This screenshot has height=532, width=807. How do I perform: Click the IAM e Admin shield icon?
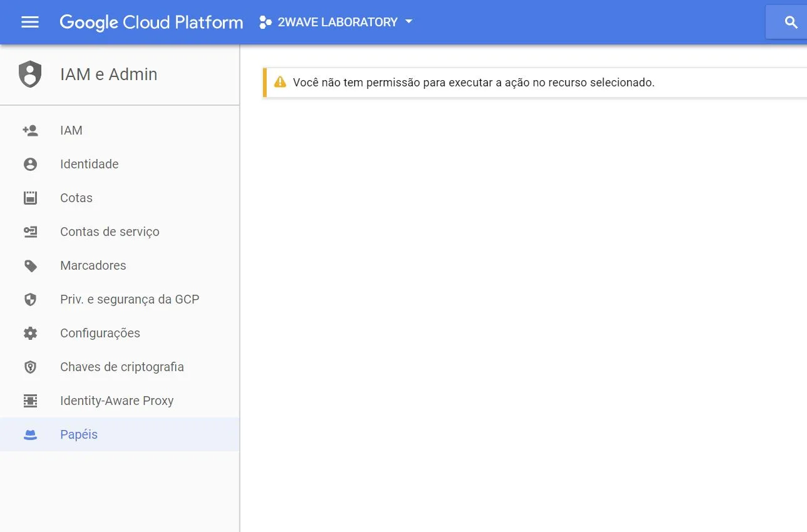click(x=30, y=74)
